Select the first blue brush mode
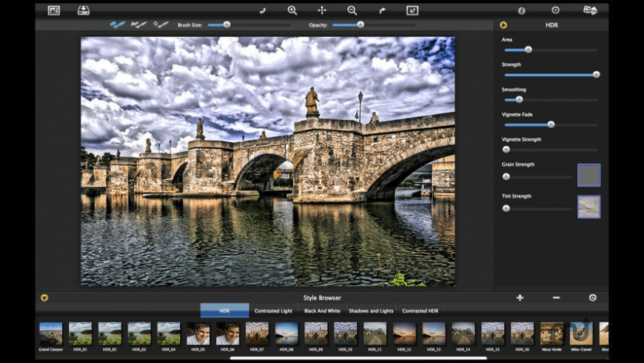This screenshot has width=644, height=363. (x=117, y=24)
